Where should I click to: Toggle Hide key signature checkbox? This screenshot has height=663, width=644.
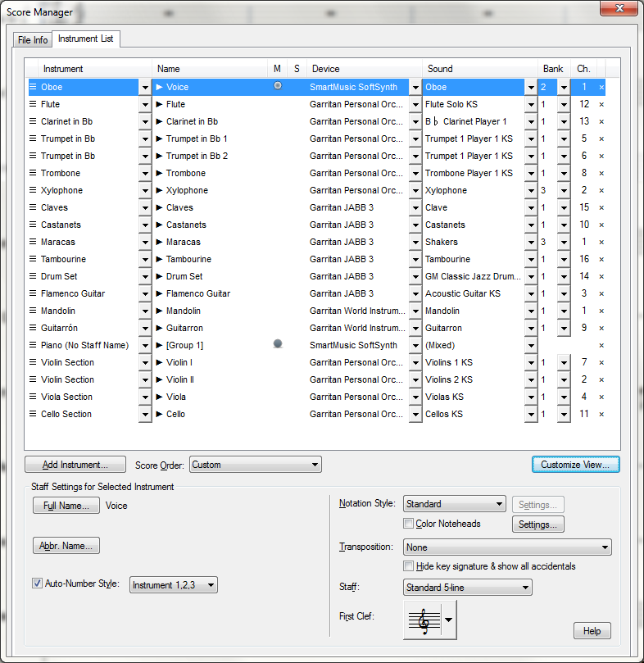[409, 566]
